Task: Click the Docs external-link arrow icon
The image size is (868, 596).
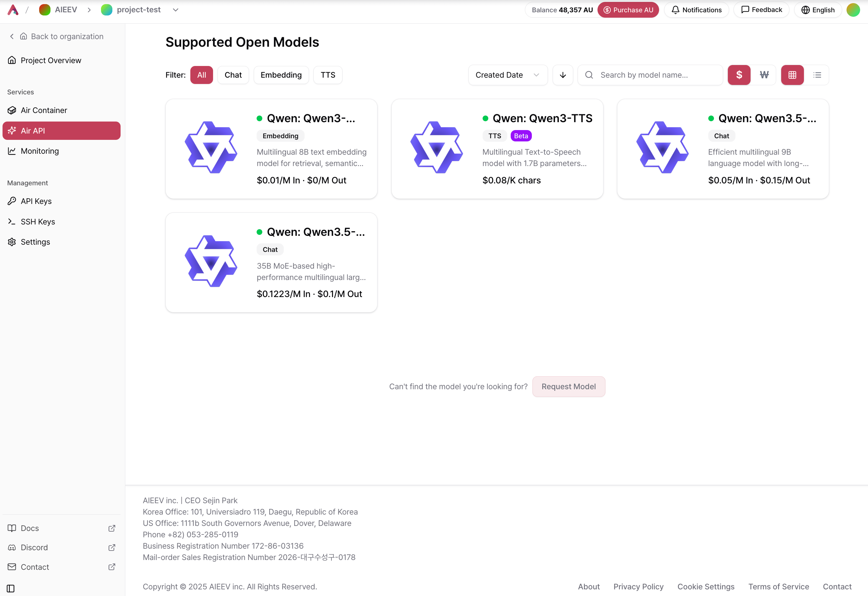Action: point(112,528)
